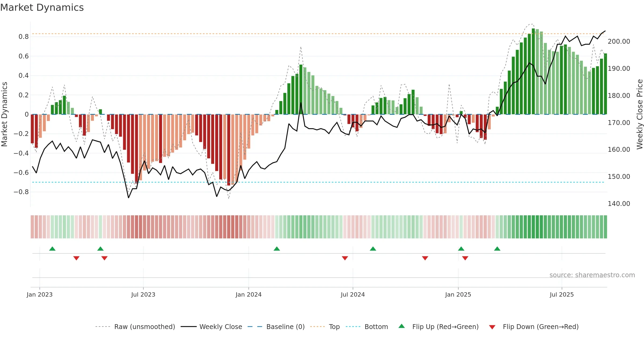Click the last flip-up marker around Mar 2025
This screenshot has height=362, width=644.
pyautogui.click(x=497, y=249)
